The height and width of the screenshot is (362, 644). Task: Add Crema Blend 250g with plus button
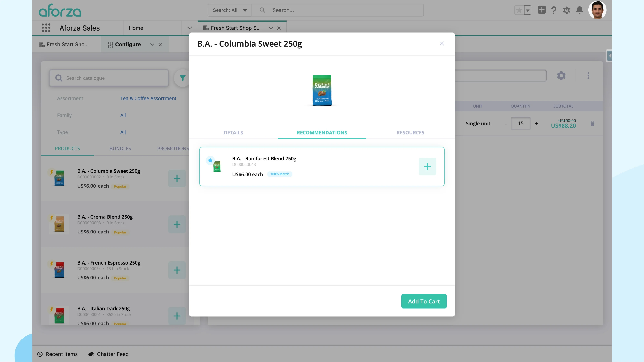(177, 224)
